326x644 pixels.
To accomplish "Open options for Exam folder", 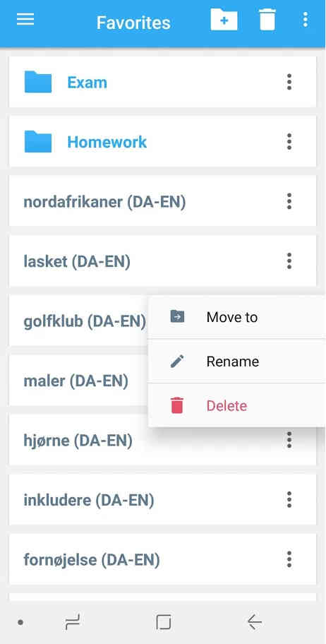I will (x=289, y=82).
